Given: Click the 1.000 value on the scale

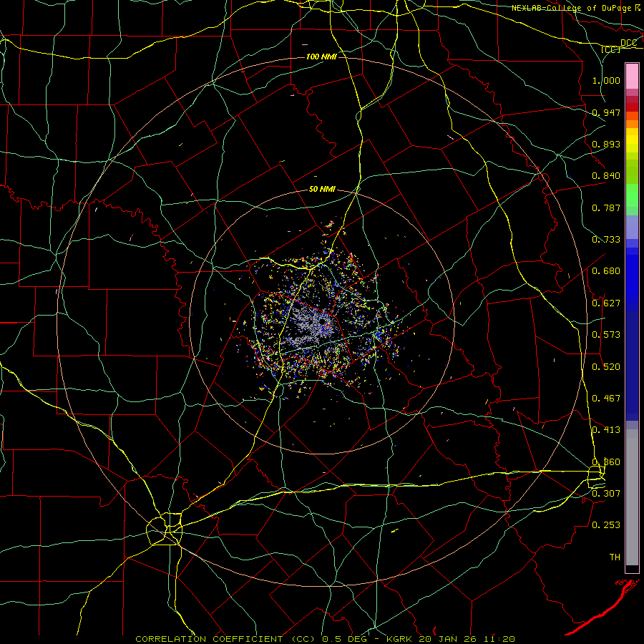Looking at the screenshot, I should click(x=606, y=80).
